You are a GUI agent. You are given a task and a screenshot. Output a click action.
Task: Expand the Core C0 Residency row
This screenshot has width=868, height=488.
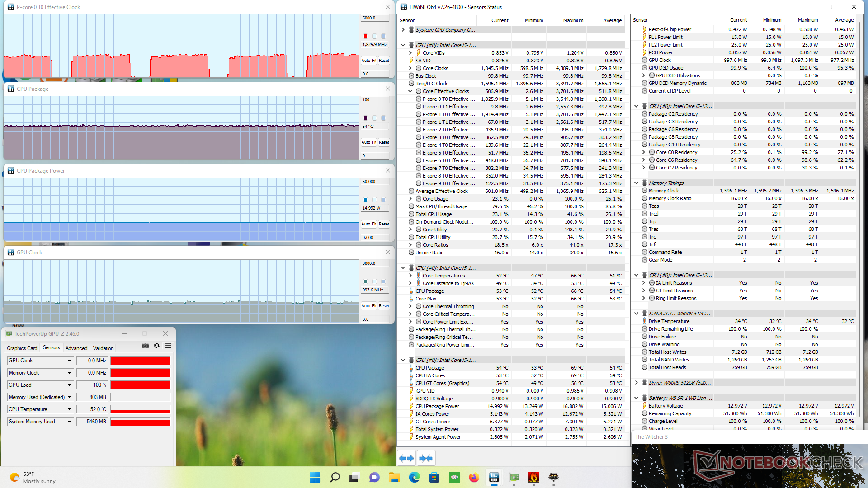coord(643,152)
